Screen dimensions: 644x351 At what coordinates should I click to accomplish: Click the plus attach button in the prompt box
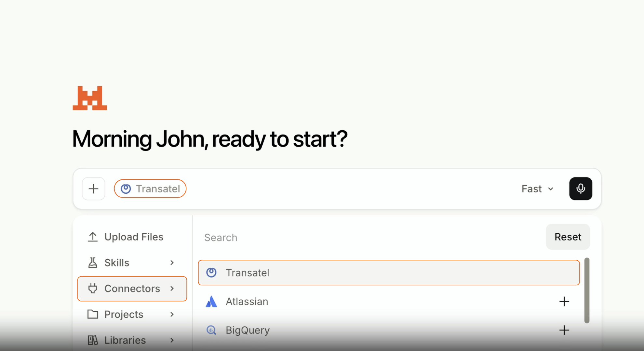[93, 188]
